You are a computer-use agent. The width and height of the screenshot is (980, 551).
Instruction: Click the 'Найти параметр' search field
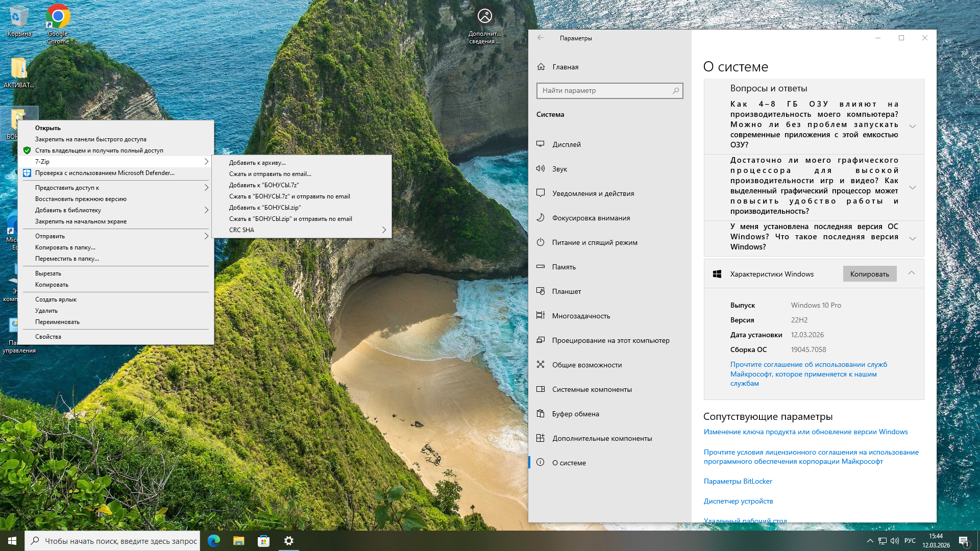[605, 91]
